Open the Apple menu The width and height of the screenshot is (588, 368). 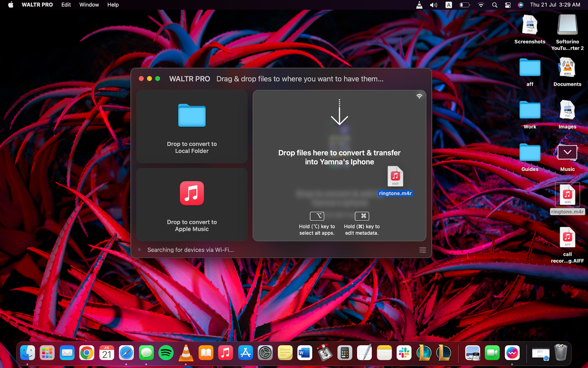[x=11, y=5]
